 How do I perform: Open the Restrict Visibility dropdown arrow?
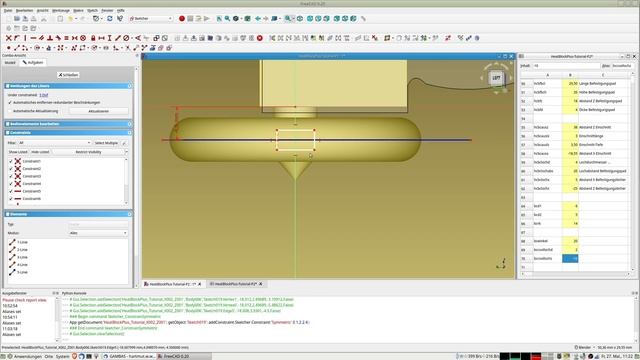coord(126,152)
